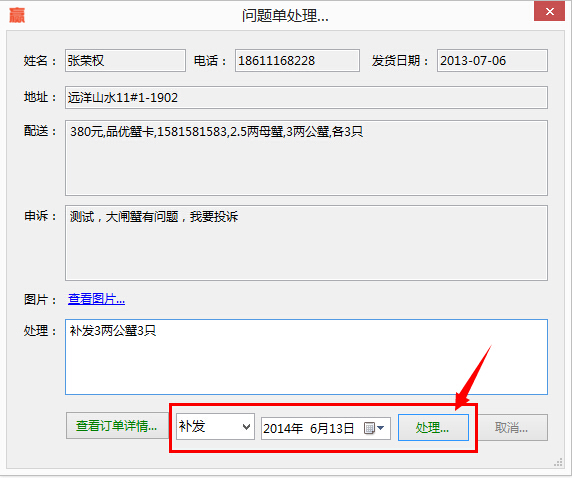
Task: Open the calendar icon in date picker
Action: tap(370, 428)
